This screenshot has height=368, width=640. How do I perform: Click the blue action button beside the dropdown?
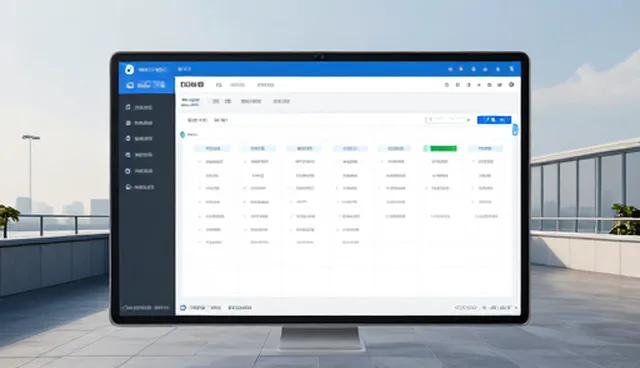pyautogui.click(x=494, y=120)
